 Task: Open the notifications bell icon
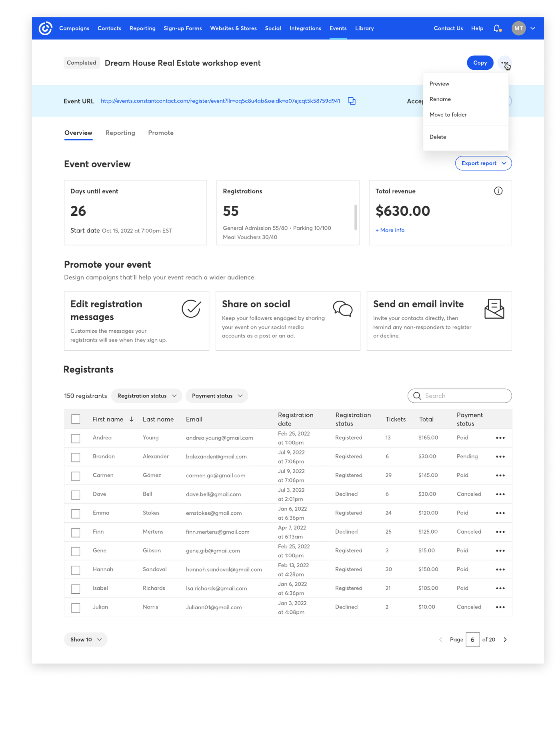[x=497, y=28]
